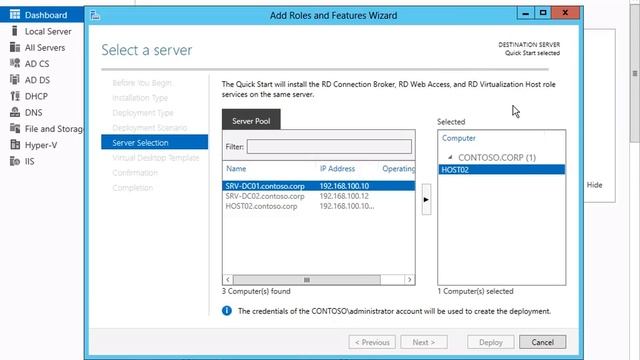
Task: Select HOST02 in the Selected list
Action: (502, 169)
